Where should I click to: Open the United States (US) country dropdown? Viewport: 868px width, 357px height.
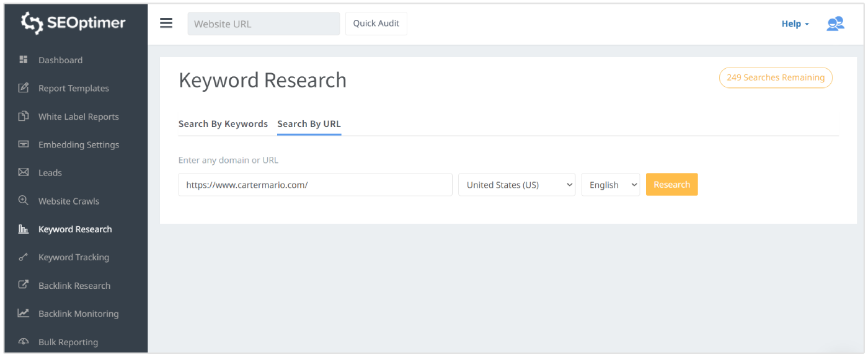(516, 184)
